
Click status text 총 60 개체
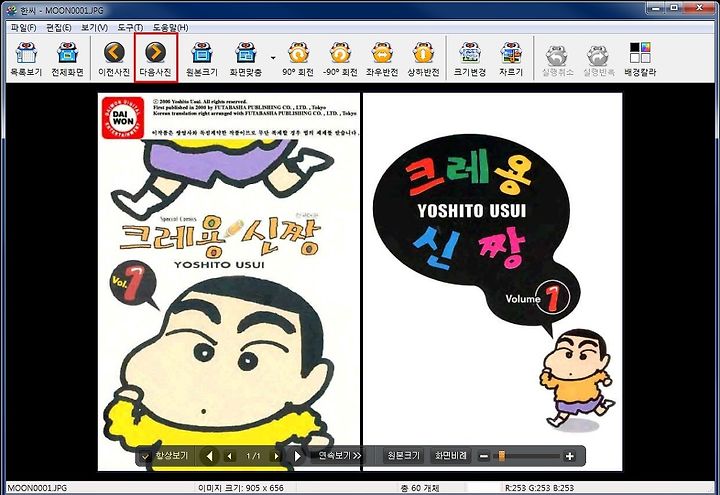(420, 488)
